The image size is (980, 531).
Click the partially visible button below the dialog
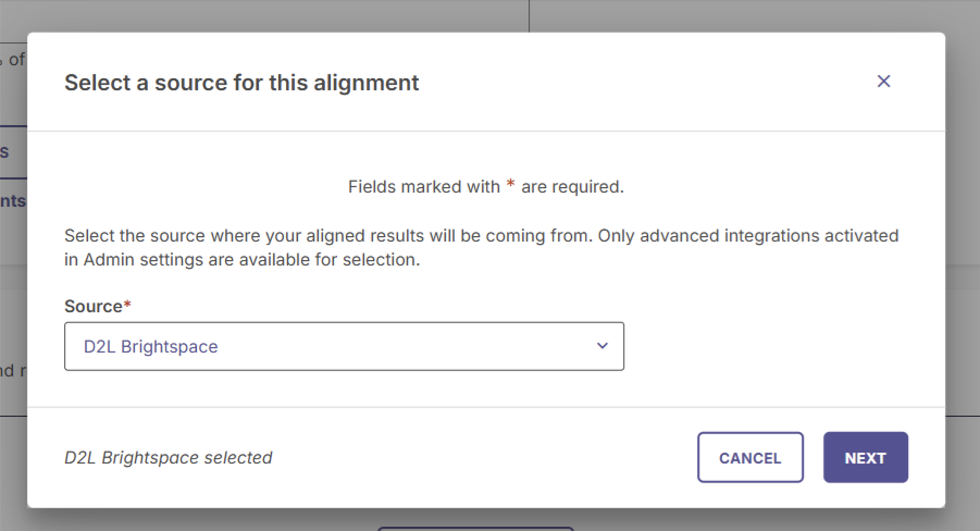coord(475,528)
